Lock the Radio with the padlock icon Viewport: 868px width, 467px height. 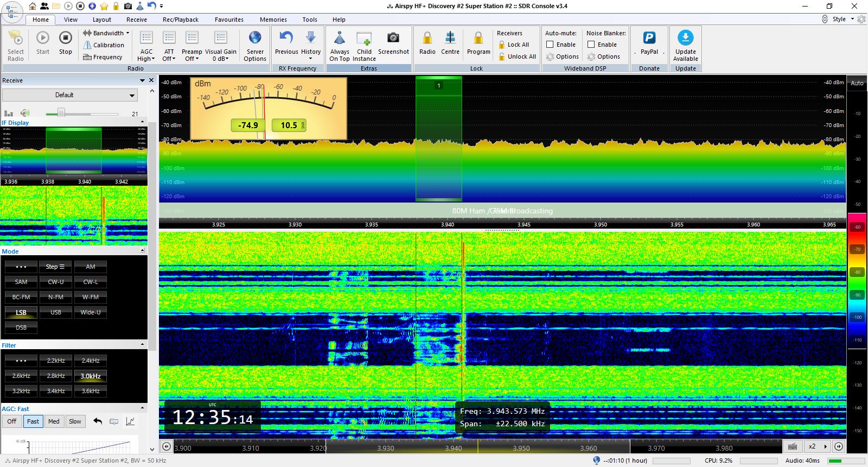(x=427, y=43)
